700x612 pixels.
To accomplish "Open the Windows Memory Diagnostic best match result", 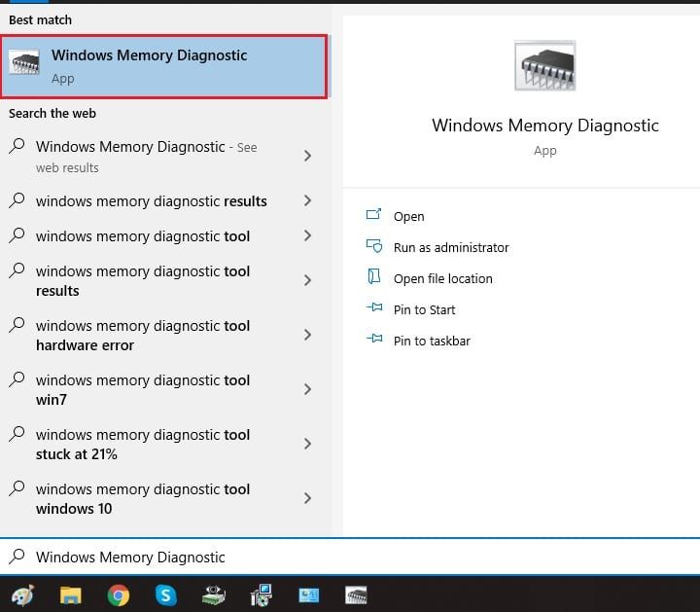I will click(164, 66).
